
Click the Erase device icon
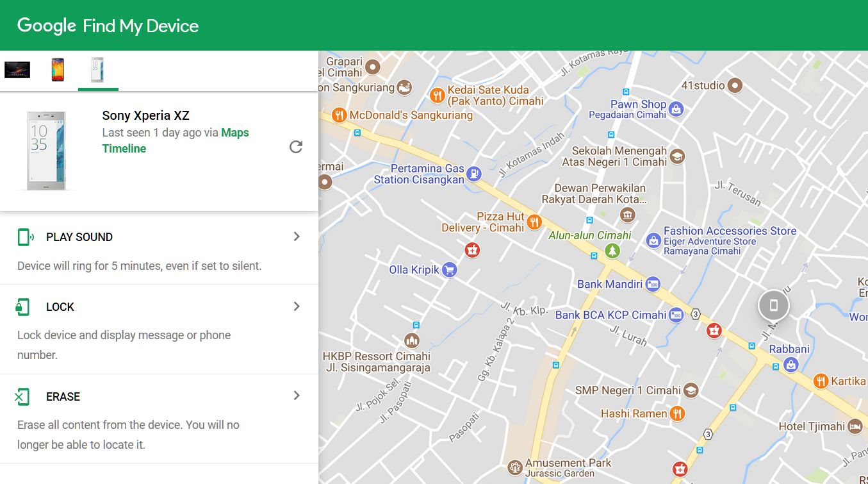point(22,397)
